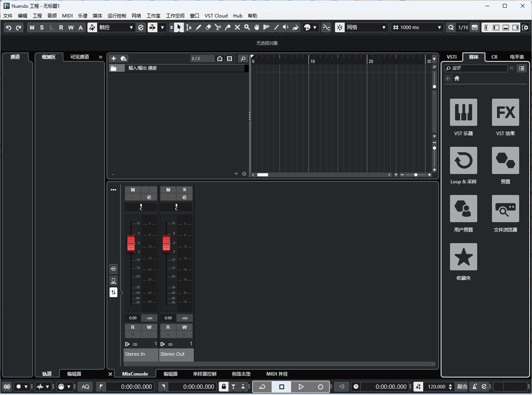
Task: Mute the Stereo In channel
Action: (133, 190)
